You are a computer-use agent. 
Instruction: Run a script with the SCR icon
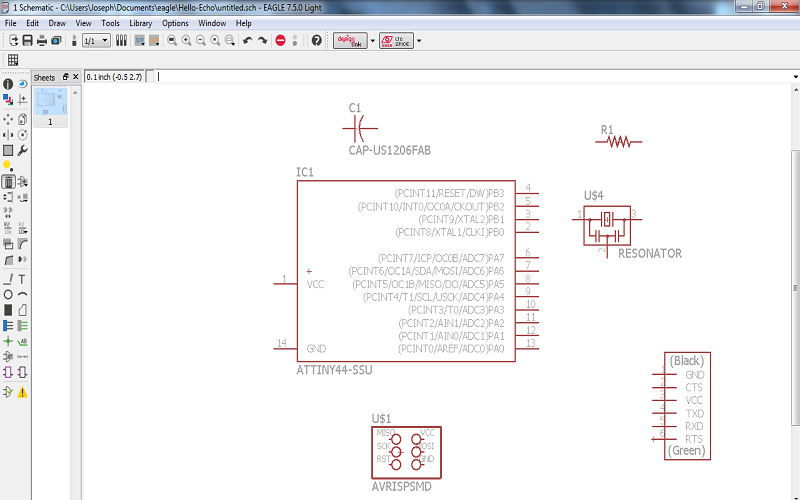click(139, 40)
